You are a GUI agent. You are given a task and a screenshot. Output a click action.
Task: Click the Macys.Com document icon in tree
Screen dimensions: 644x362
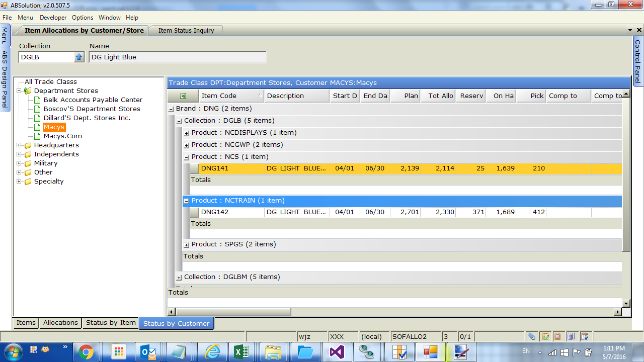(37, 136)
